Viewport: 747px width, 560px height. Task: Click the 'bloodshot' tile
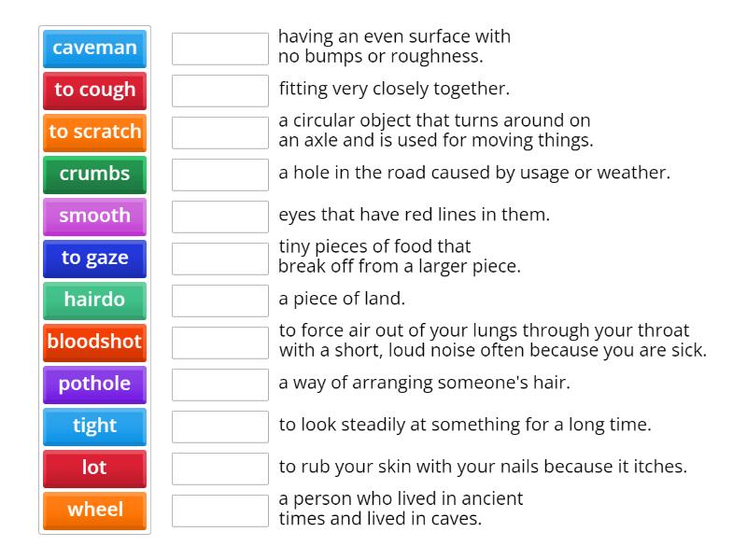94,342
